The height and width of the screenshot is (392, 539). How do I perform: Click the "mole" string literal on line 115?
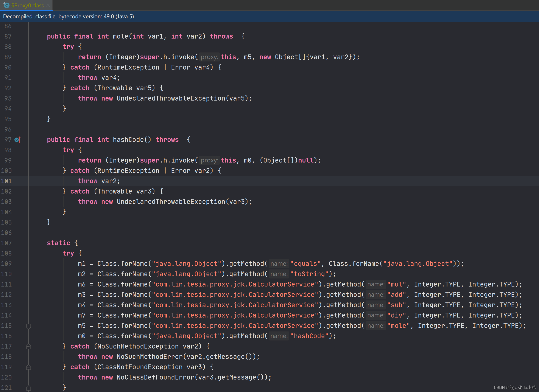click(x=399, y=326)
